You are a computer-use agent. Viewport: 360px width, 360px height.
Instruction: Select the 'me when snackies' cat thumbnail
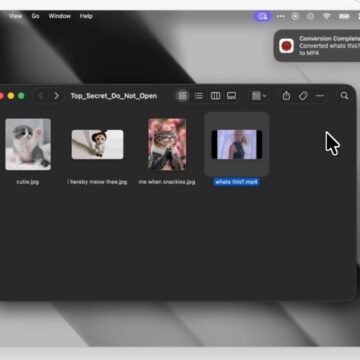(167, 144)
